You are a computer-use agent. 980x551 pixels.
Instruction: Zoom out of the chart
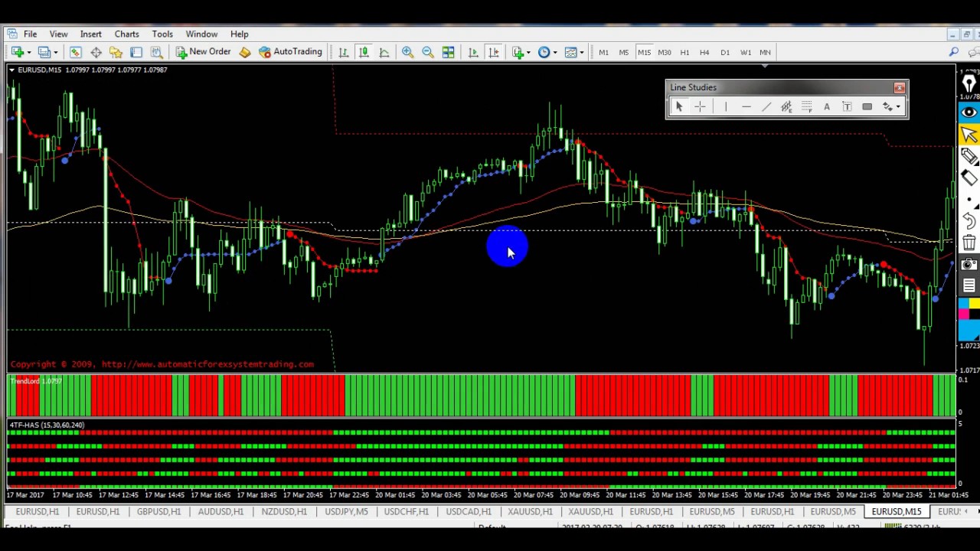click(x=428, y=52)
